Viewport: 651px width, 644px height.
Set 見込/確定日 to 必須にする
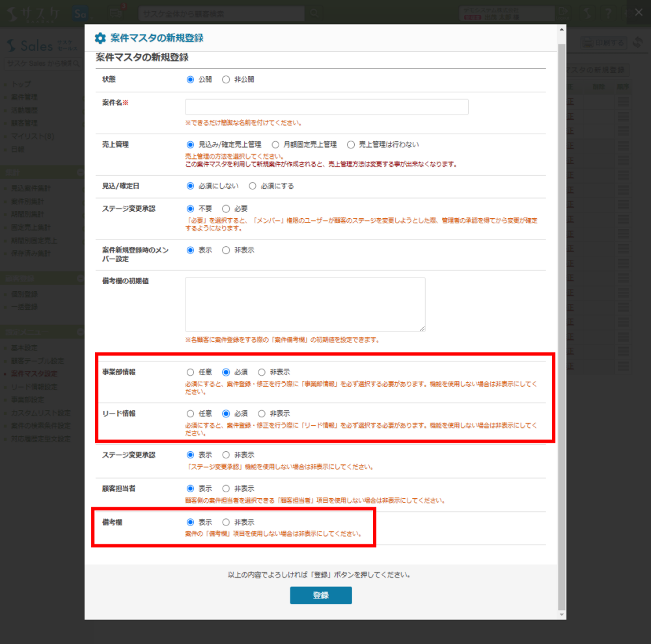(x=253, y=186)
